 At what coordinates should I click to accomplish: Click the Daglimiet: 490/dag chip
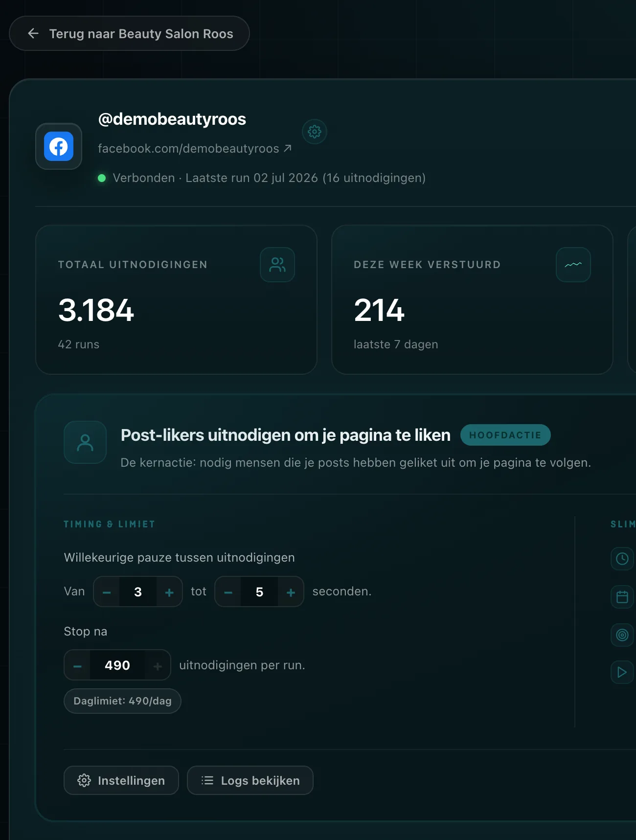coord(122,701)
